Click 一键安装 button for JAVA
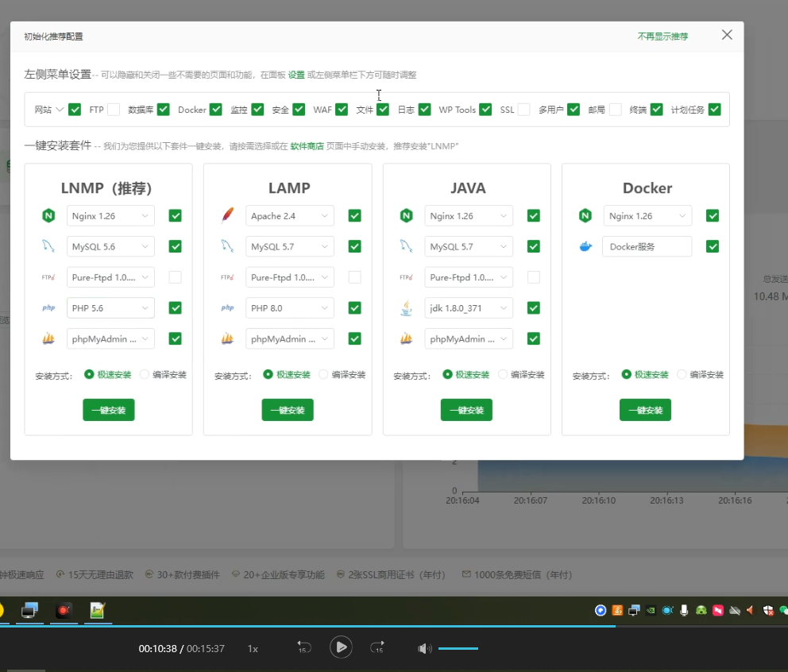The height and width of the screenshot is (672, 788). (466, 410)
